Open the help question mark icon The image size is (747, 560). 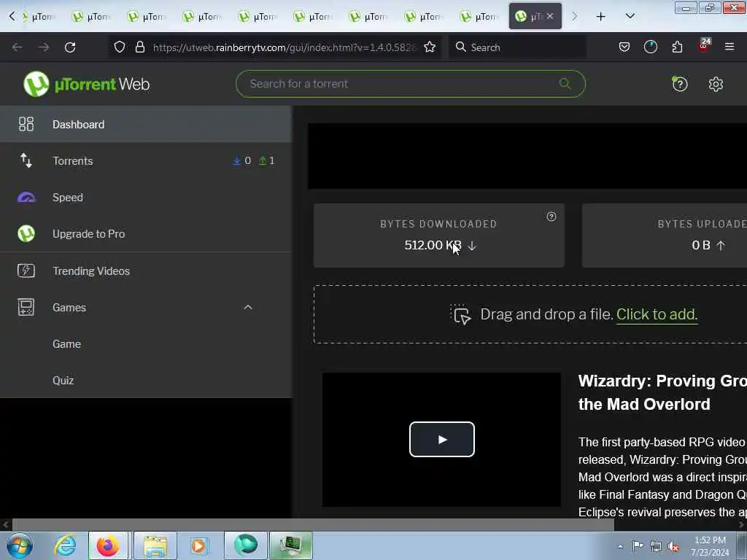680,85
